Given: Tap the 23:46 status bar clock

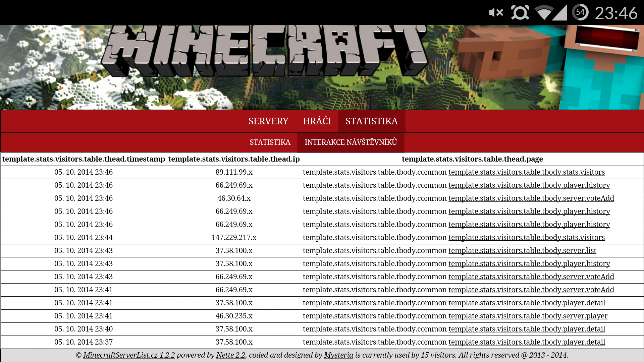Looking at the screenshot, I should point(616,13).
